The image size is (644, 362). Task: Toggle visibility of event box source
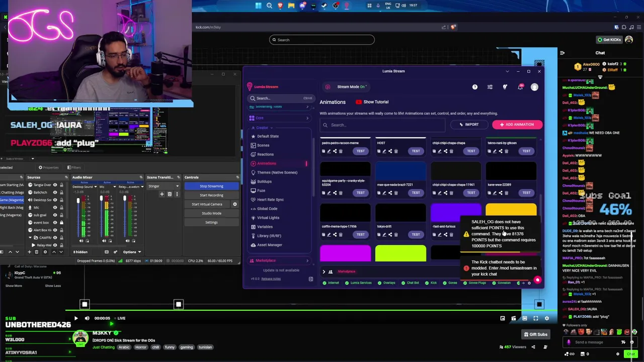click(x=55, y=222)
